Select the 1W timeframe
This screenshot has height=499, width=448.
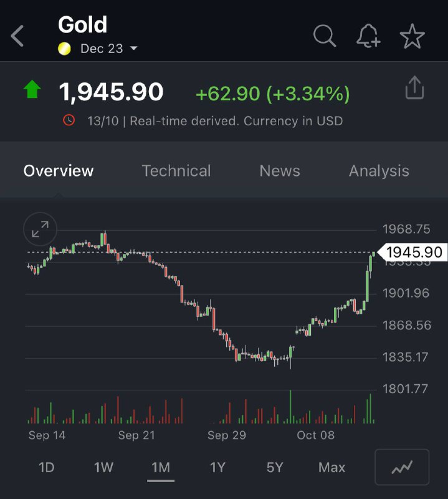click(x=103, y=467)
